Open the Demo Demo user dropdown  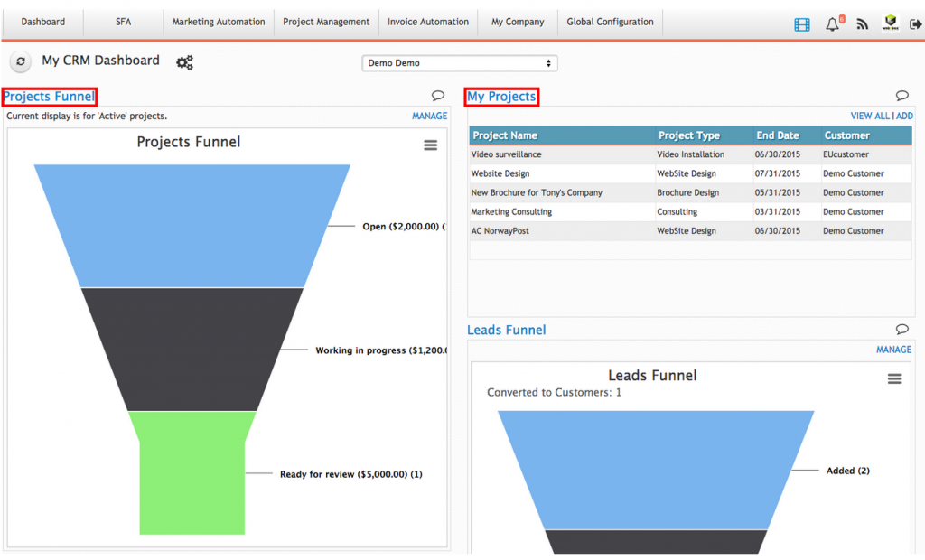click(459, 63)
